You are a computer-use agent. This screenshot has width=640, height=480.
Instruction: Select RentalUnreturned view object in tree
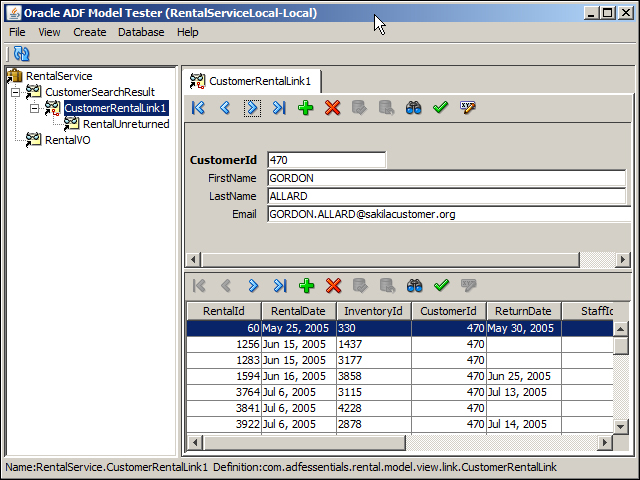pos(126,124)
